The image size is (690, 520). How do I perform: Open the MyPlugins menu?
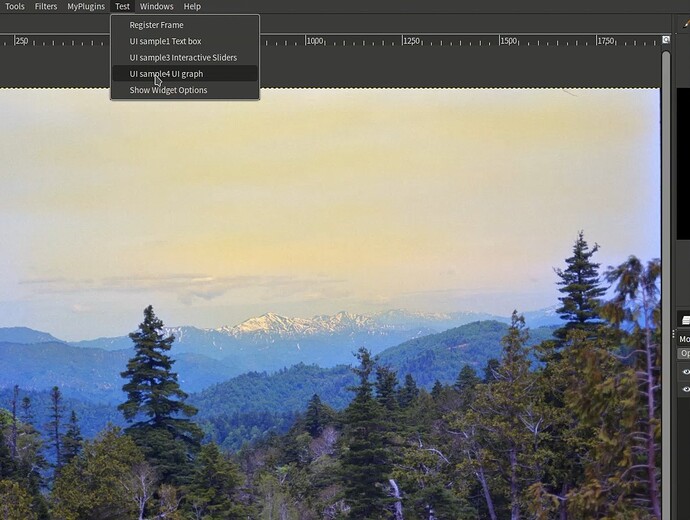click(86, 6)
